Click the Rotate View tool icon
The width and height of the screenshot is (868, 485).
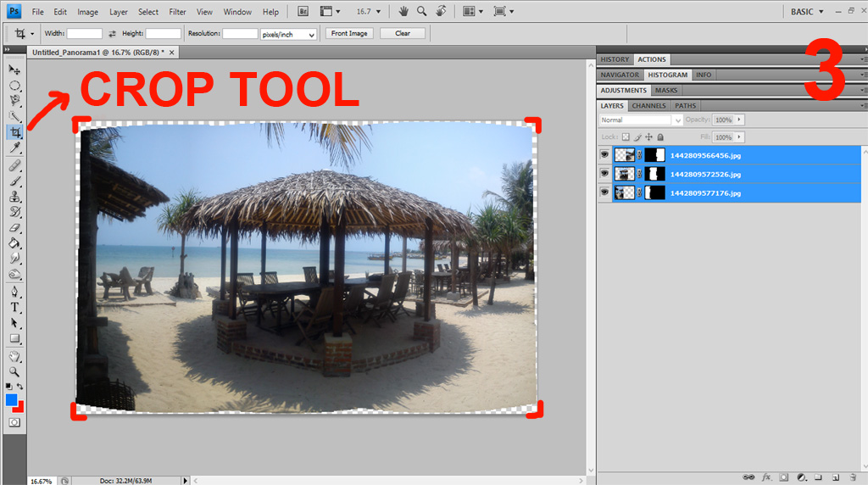(441, 11)
